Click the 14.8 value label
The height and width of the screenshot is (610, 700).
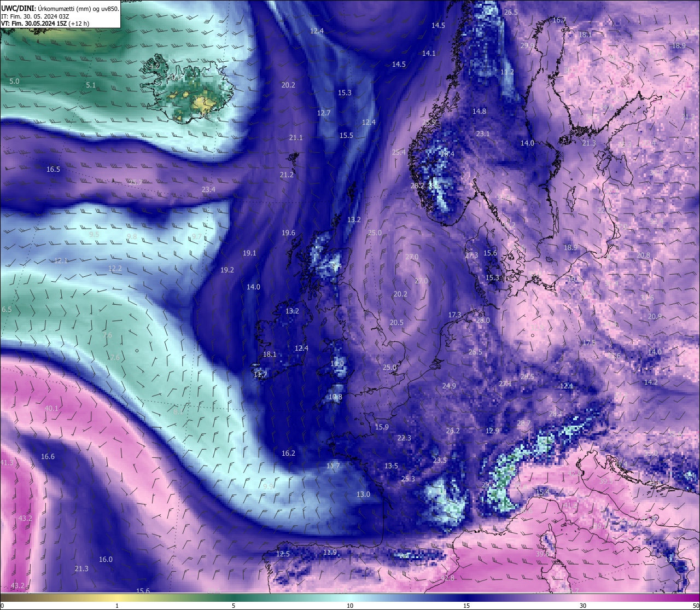coord(479,112)
